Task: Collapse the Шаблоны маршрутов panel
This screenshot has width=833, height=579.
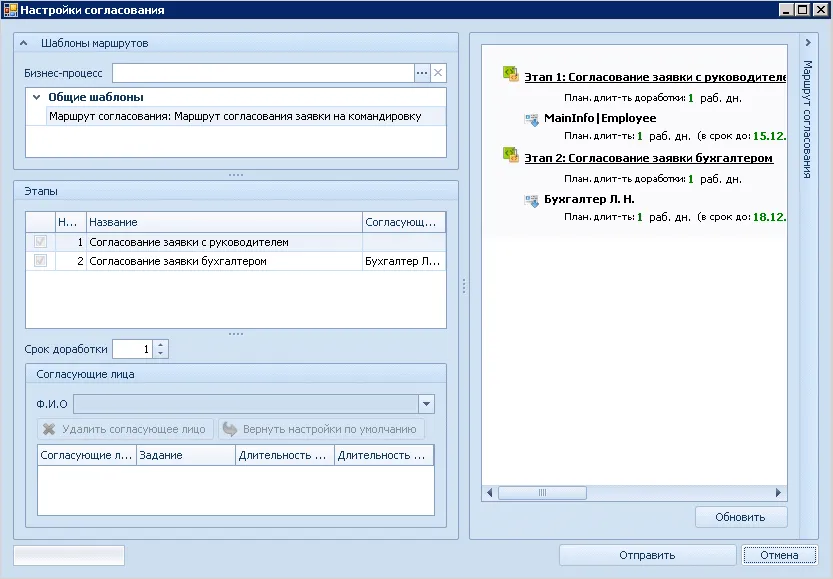Action: [x=24, y=43]
